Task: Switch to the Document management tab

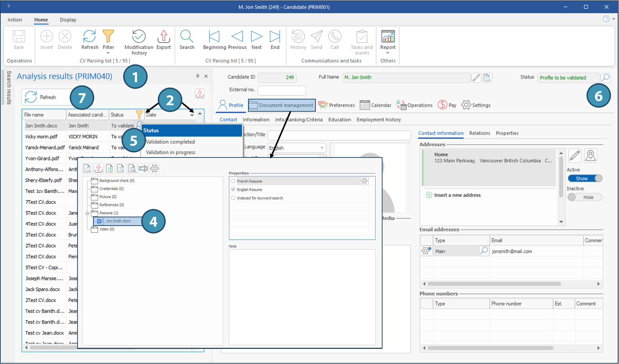Action: click(x=282, y=105)
